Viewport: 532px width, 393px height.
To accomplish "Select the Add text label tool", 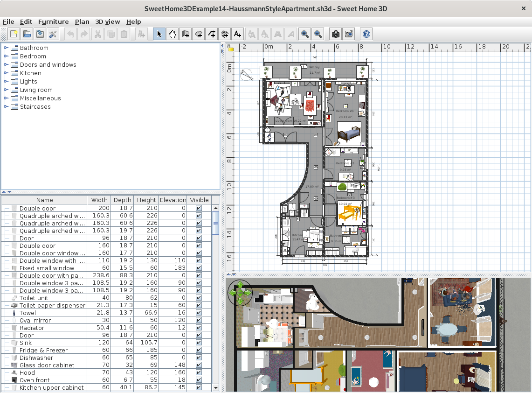I will point(238,34).
